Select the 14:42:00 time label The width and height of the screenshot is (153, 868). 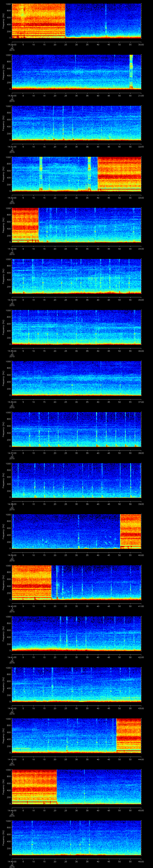(x=12, y=708)
